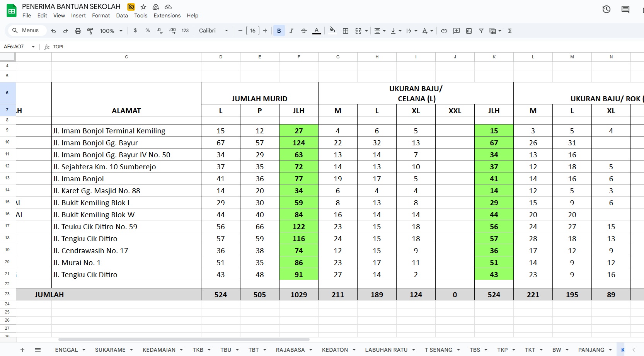Open the Fill color picker
Image resolution: width=644 pixels, height=356 pixels.
pos(332,31)
